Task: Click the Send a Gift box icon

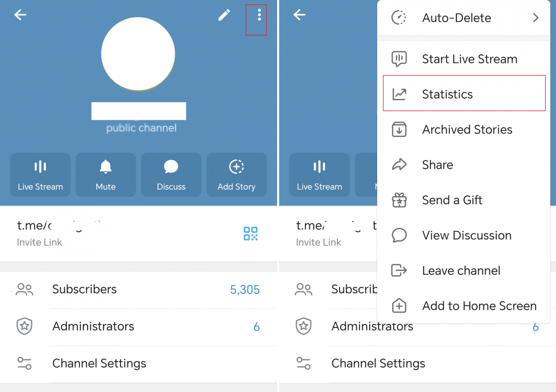Action: tap(399, 200)
